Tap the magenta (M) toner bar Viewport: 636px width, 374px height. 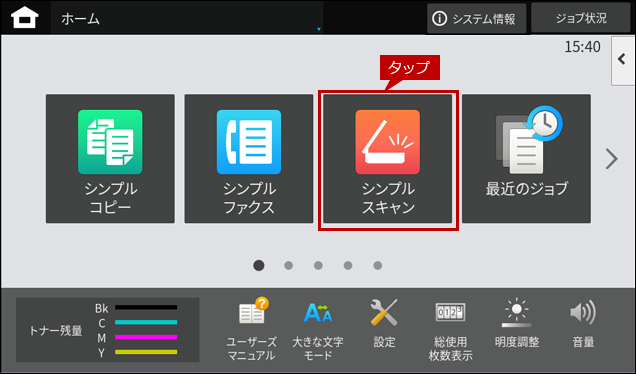pos(146,337)
